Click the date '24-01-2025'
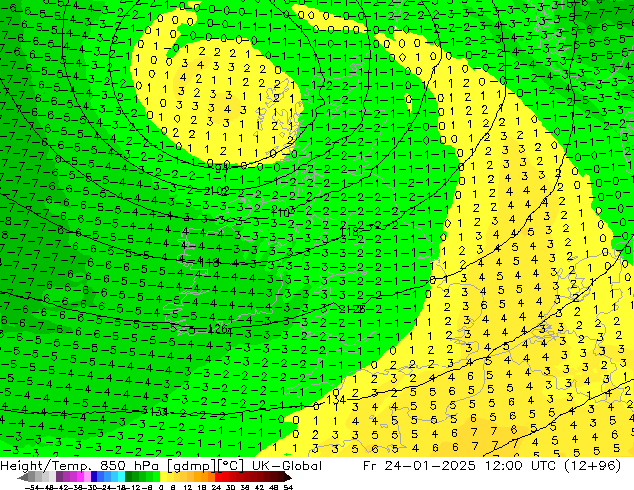 click(x=429, y=466)
